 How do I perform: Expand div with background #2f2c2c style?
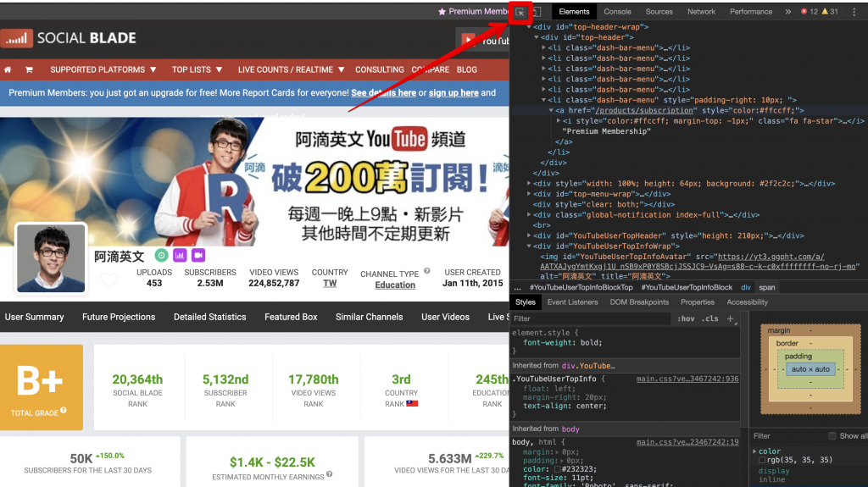click(x=529, y=183)
